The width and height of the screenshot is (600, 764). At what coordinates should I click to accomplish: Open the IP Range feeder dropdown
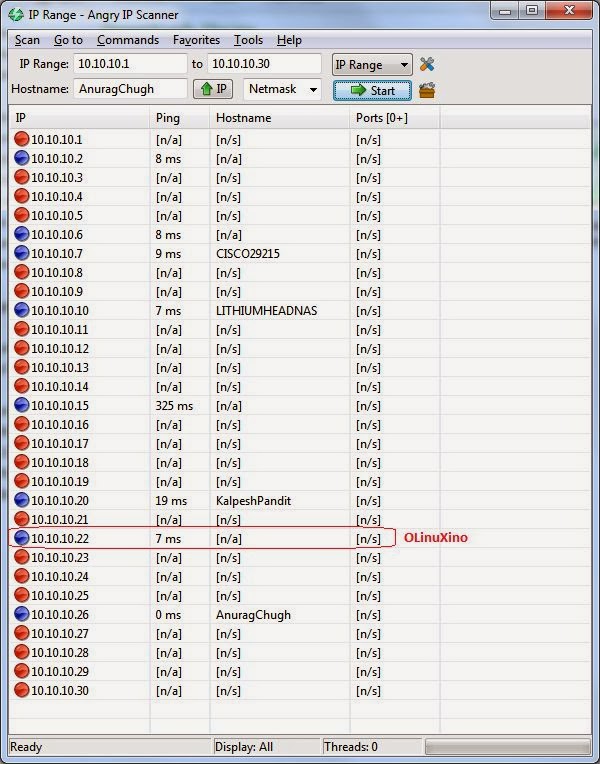pos(372,64)
